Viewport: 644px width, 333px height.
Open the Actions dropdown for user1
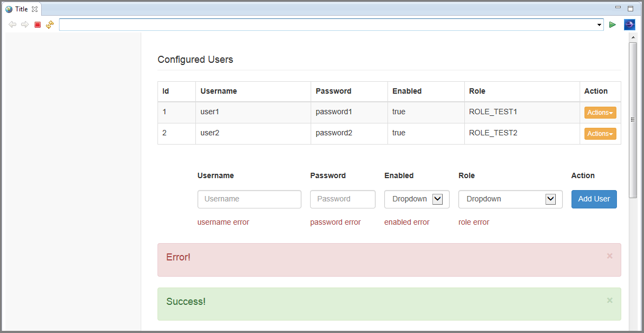[x=600, y=113]
